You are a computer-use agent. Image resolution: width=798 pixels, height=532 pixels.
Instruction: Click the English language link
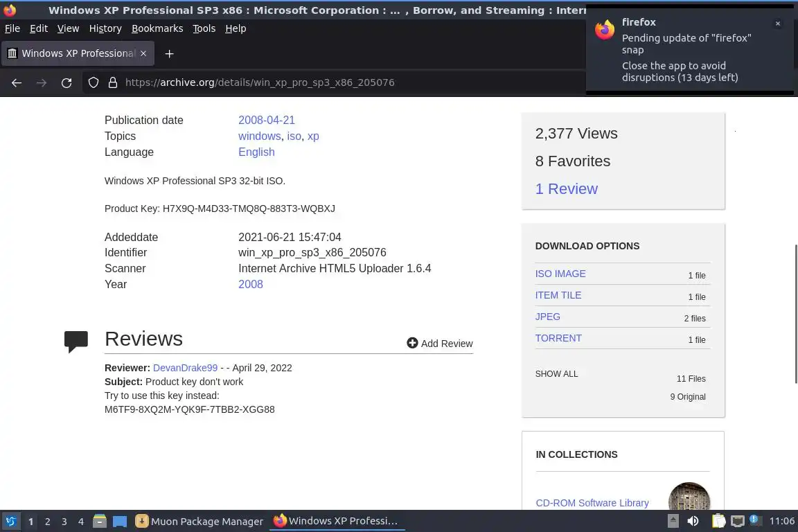(256, 152)
